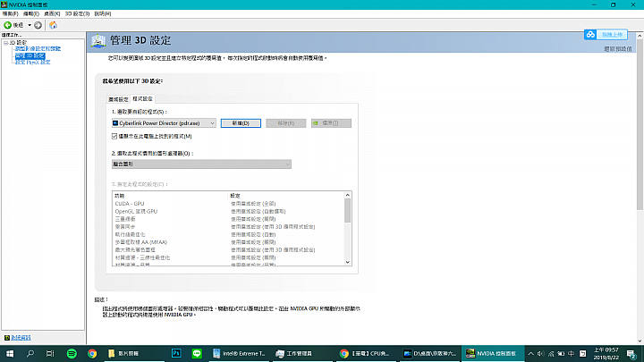This screenshot has width=644, height=362.
Task: Click the NVIDIA Control Panel taskbar item
Action: tap(493, 353)
